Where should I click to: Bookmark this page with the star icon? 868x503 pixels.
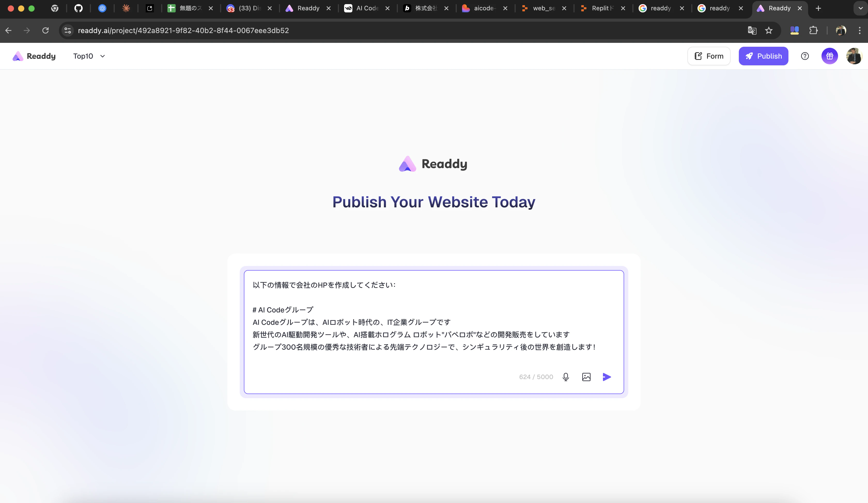769,31
